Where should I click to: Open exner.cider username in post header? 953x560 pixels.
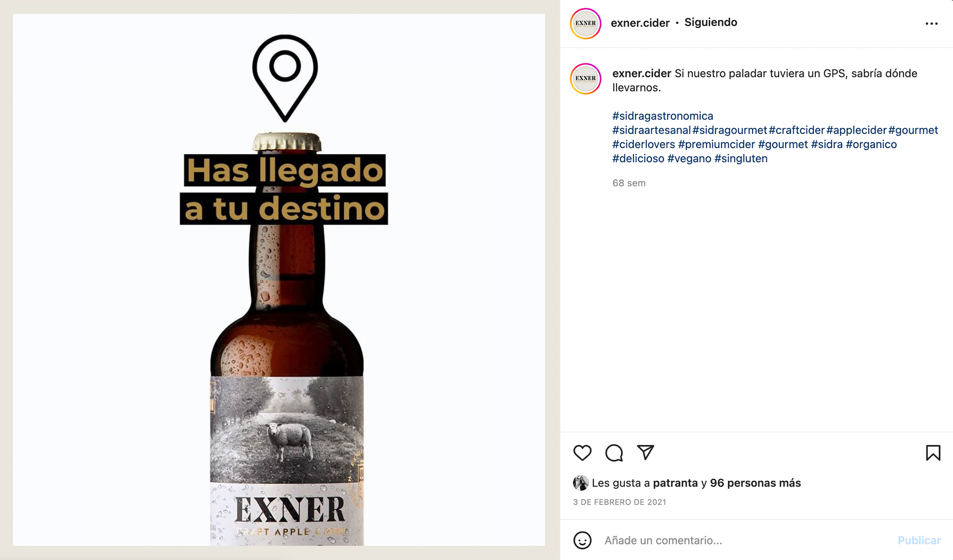[x=640, y=23]
